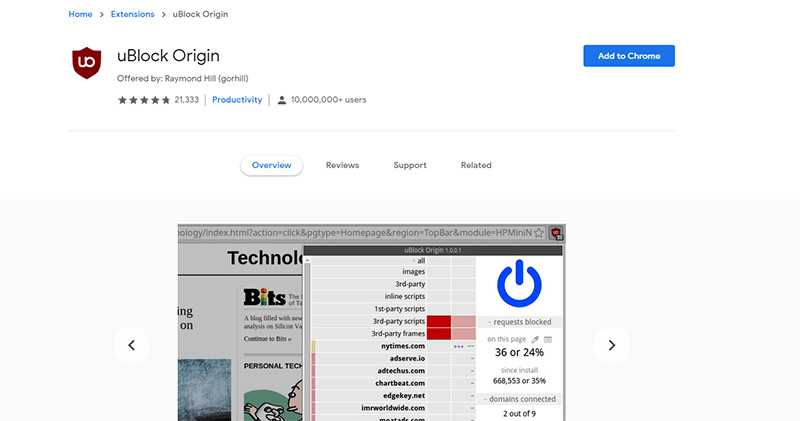
Task: Open the logger icon beside picker
Action: tap(548, 339)
